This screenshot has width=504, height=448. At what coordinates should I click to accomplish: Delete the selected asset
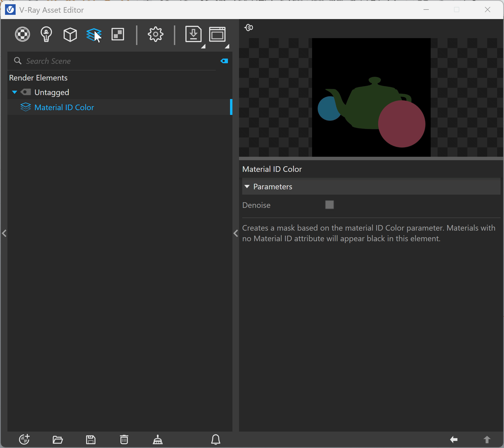coord(124,440)
